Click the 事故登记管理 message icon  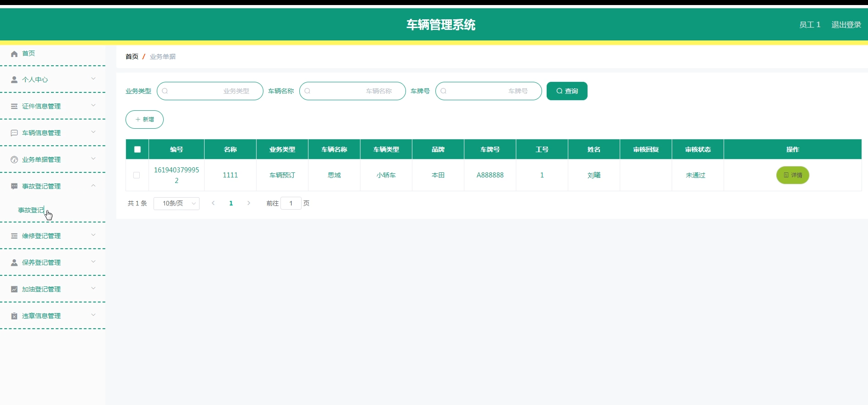coord(14,186)
